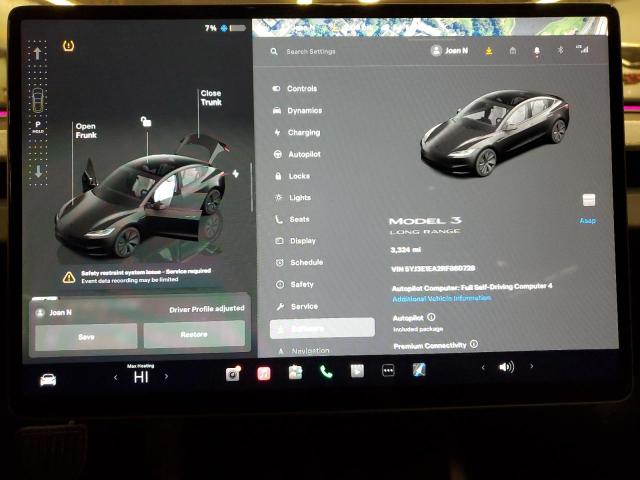Tap Open Frunk label

[x=86, y=131]
